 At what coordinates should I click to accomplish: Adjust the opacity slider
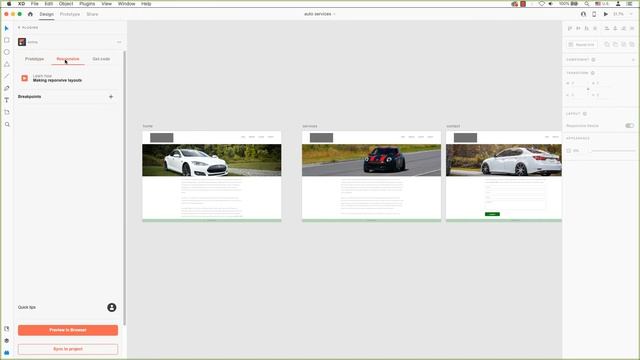[612, 151]
